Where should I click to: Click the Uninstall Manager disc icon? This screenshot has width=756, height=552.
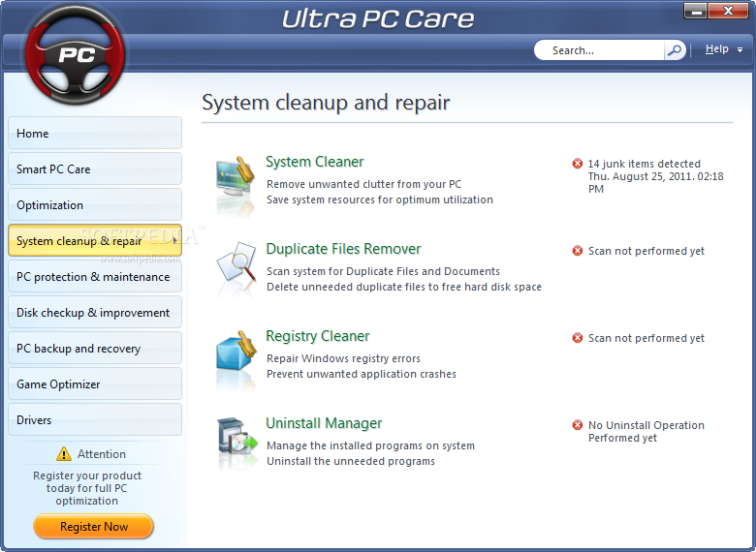click(237, 436)
